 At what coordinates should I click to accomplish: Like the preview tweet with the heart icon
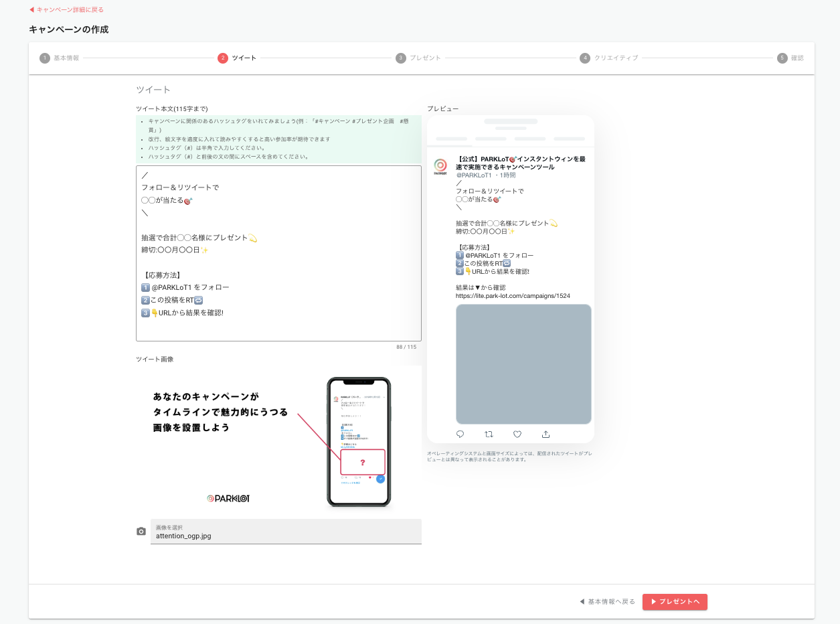(517, 434)
